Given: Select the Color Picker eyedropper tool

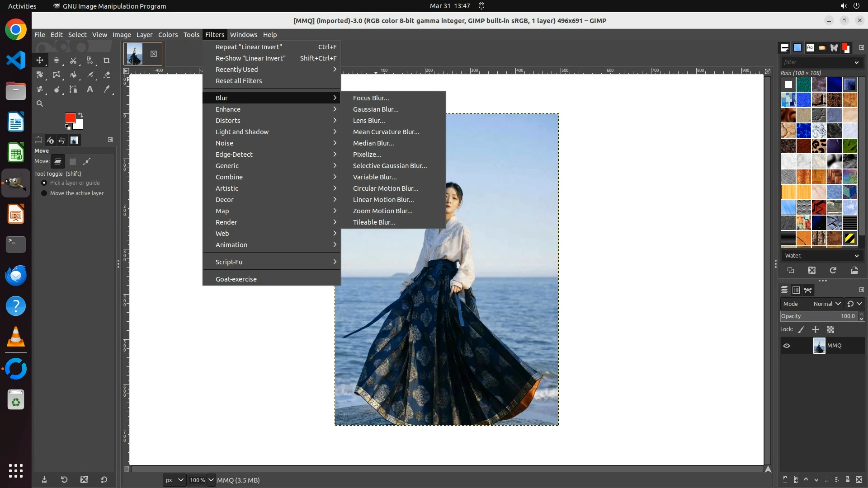Looking at the screenshot, I should (x=107, y=89).
